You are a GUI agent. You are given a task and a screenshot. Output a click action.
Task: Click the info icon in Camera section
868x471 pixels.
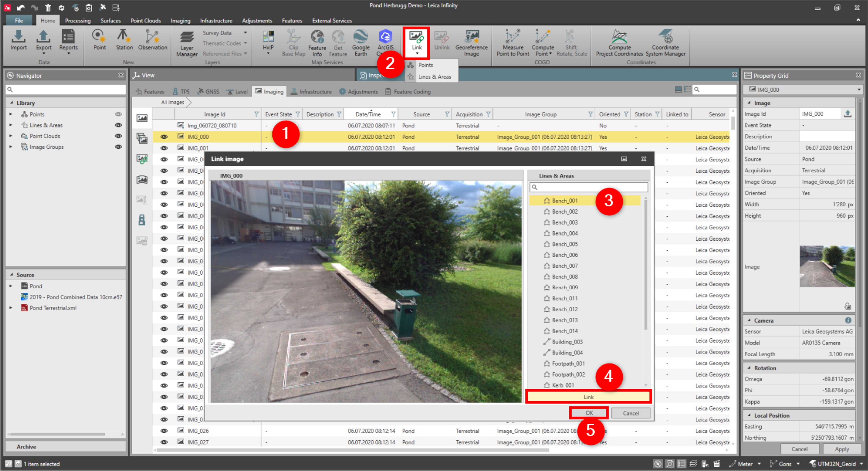[848, 320]
